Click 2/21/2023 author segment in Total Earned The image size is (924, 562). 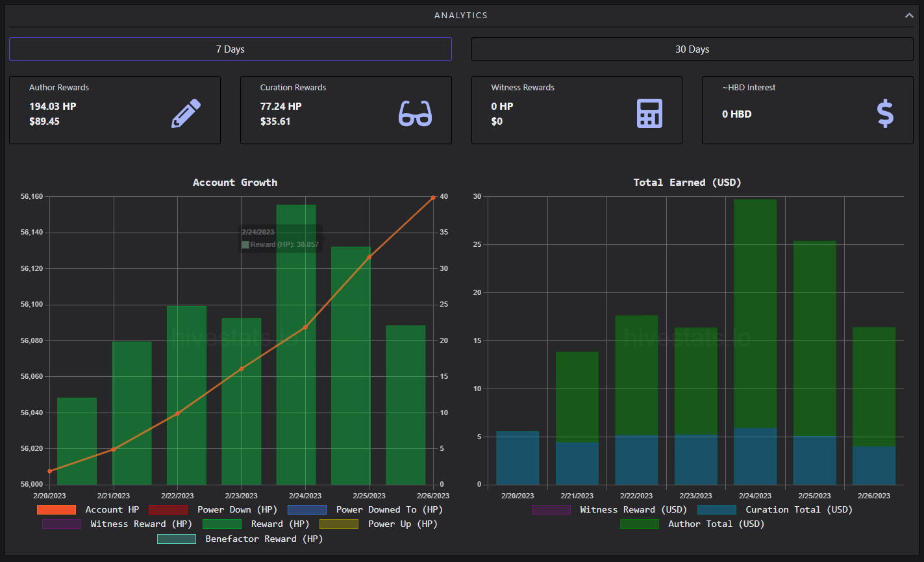pyautogui.click(x=577, y=397)
